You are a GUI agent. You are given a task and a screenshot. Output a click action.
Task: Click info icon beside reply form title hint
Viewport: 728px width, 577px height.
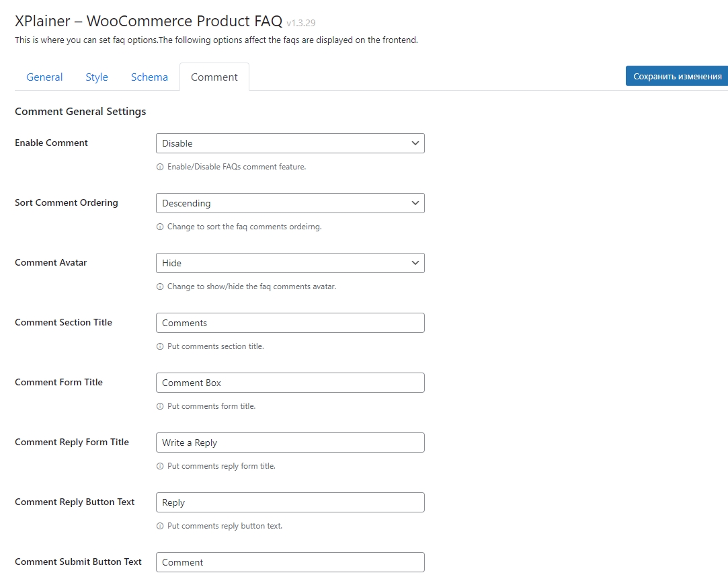pyautogui.click(x=160, y=466)
